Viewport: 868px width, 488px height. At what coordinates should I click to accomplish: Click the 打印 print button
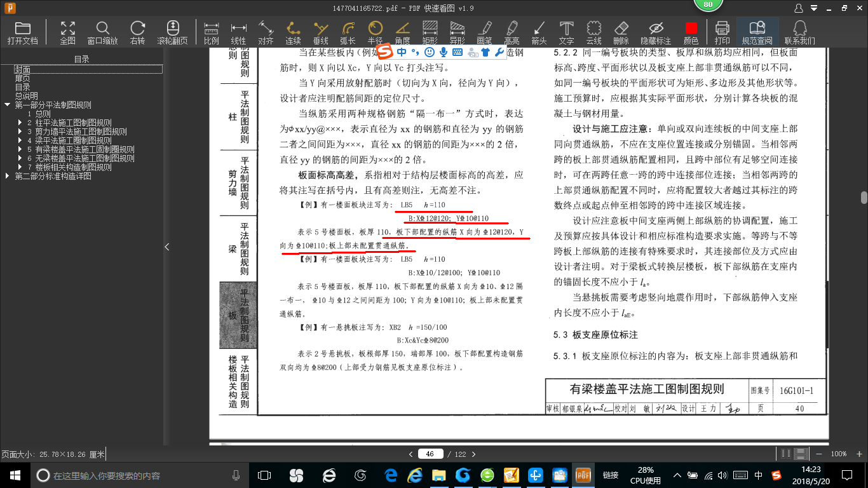[722, 32]
